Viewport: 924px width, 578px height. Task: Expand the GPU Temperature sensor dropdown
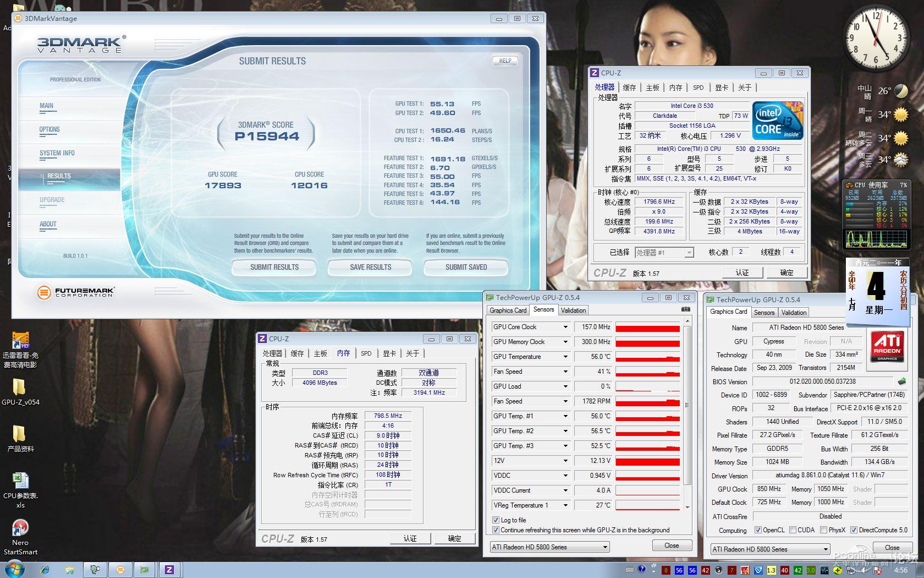tap(565, 357)
